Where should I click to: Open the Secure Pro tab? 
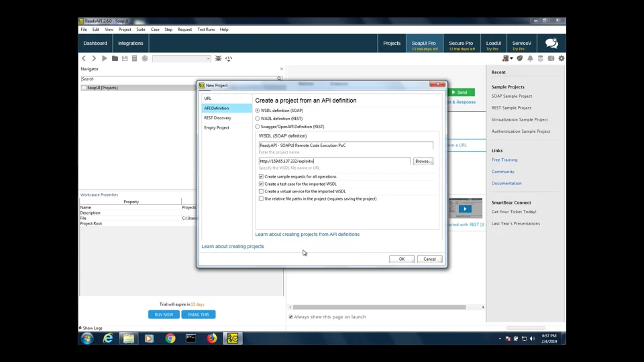tap(462, 43)
